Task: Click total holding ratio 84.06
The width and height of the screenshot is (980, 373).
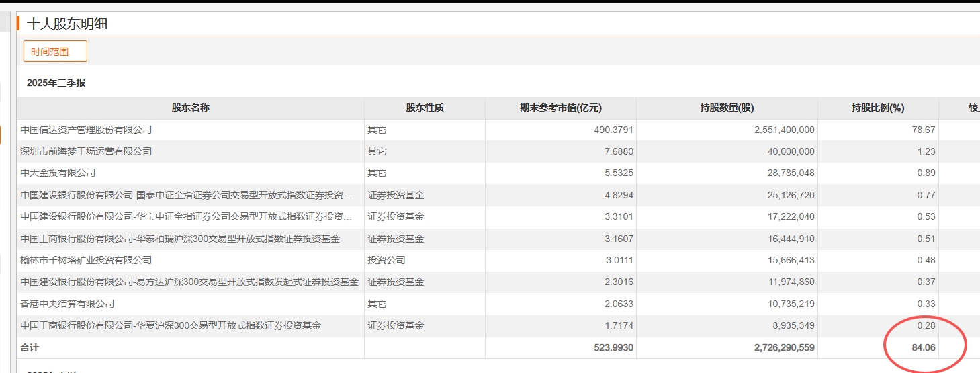Action: coord(924,347)
